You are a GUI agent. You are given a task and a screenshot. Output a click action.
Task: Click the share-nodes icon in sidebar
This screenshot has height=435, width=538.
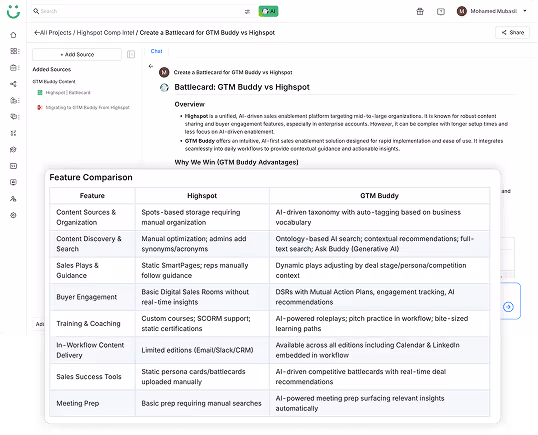point(13,84)
